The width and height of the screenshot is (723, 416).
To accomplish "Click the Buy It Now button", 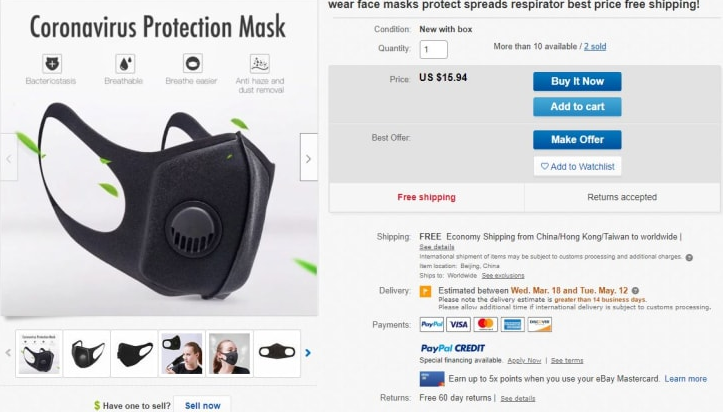I will click(577, 81).
